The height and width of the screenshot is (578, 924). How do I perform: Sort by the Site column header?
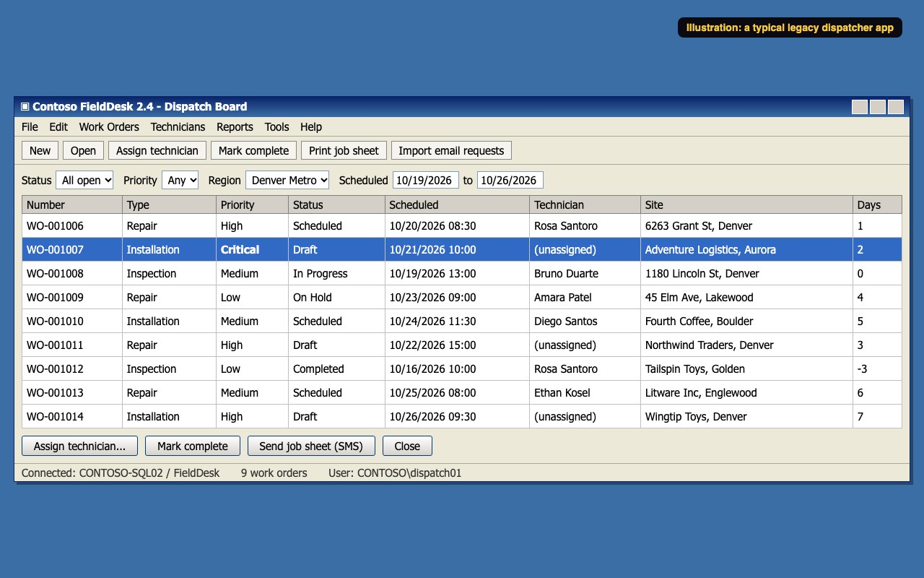[746, 204]
